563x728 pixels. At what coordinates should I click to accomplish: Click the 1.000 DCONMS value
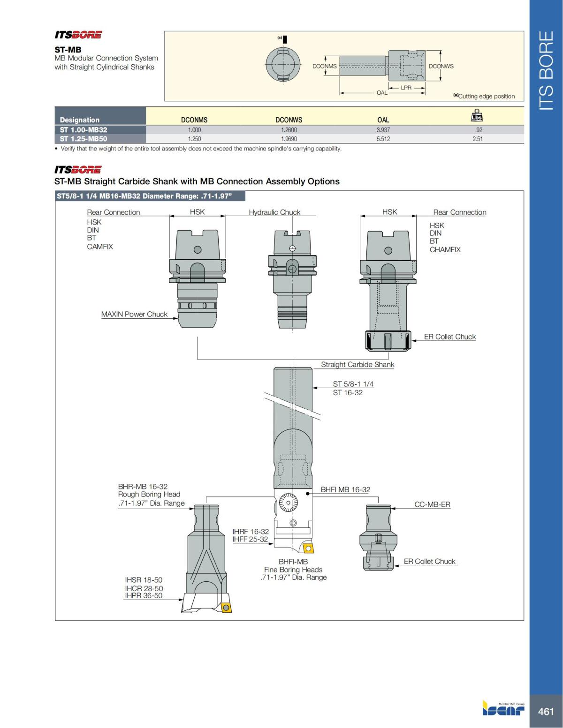[194, 130]
